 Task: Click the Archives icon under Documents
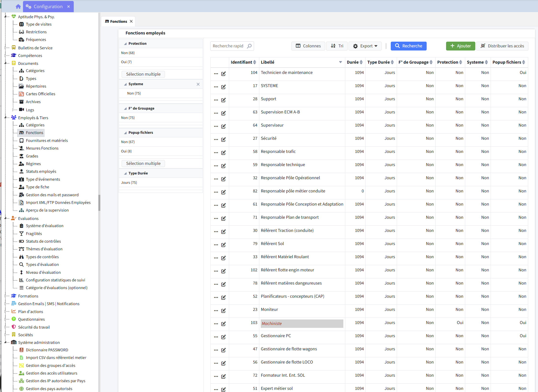22,101
